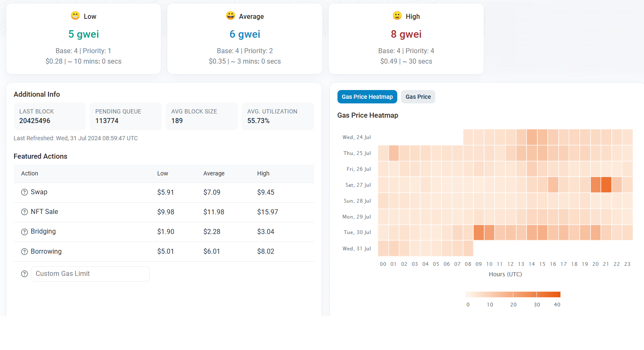Click the Wed, 31 Jul heatmap row label
644x350 pixels.
point(357,248)
